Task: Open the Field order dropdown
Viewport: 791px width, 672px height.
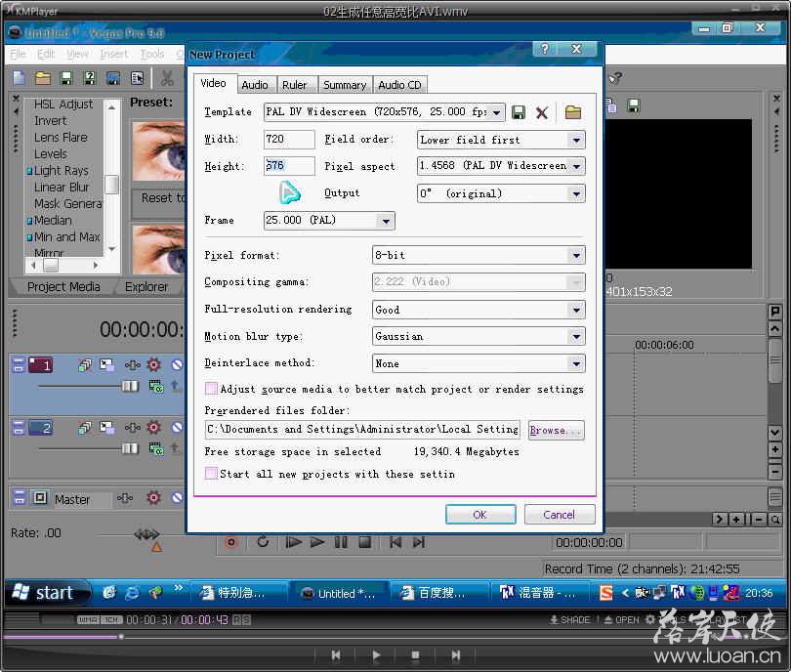Action: tap(576, 140)
